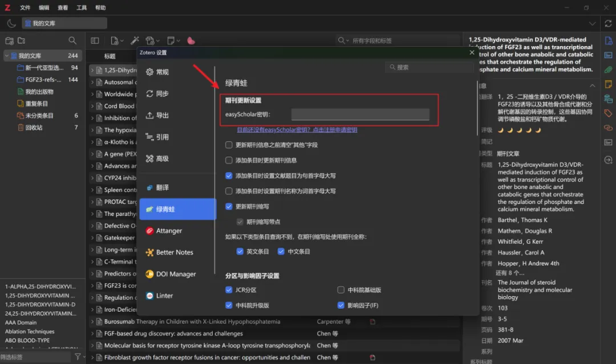616x364 pixels.
Task: Expand Burosumab Therapy item row
Action: pyautogui.click(x=92, y=322)
